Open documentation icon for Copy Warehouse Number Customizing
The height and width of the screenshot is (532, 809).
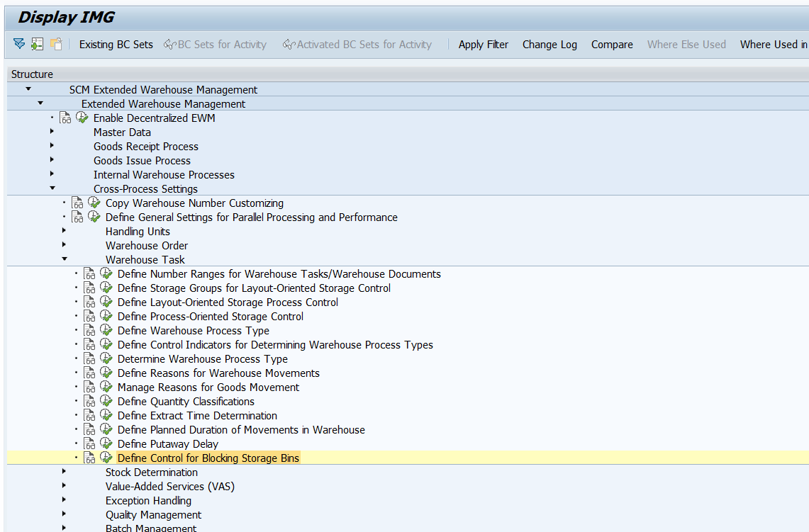point(77,203)
